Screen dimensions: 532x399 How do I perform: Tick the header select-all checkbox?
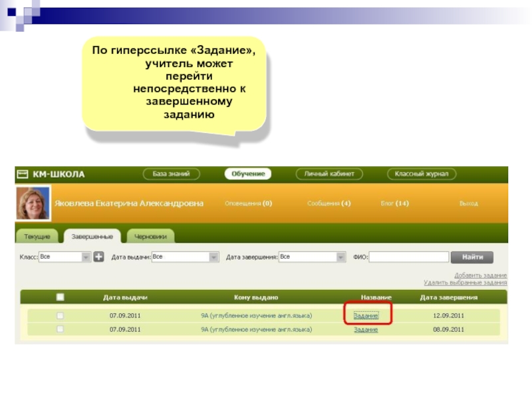(60, 297)
